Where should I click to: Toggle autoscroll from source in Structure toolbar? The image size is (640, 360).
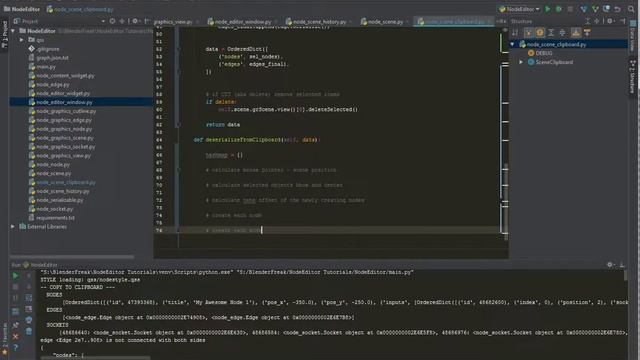coord(587,32)
